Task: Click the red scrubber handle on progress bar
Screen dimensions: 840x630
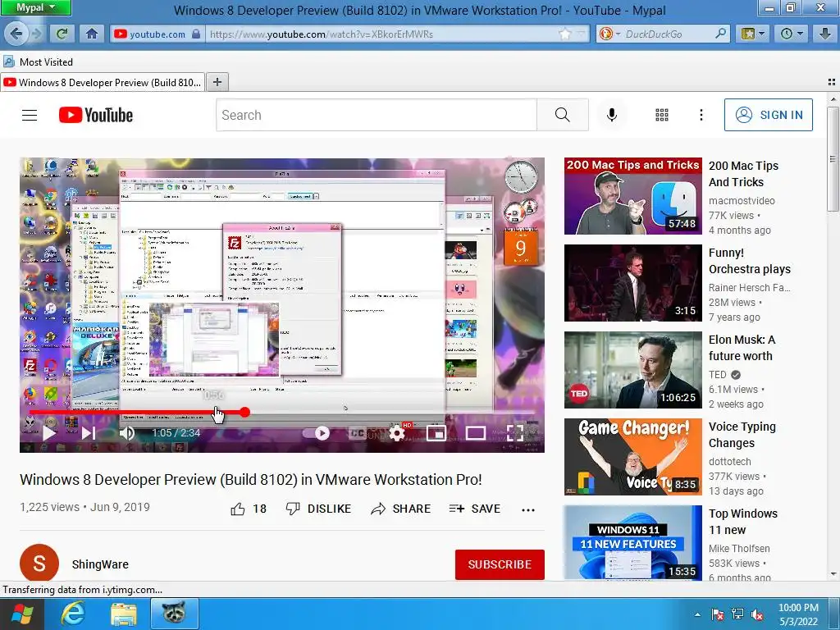Action: click(x=244, y=412)
